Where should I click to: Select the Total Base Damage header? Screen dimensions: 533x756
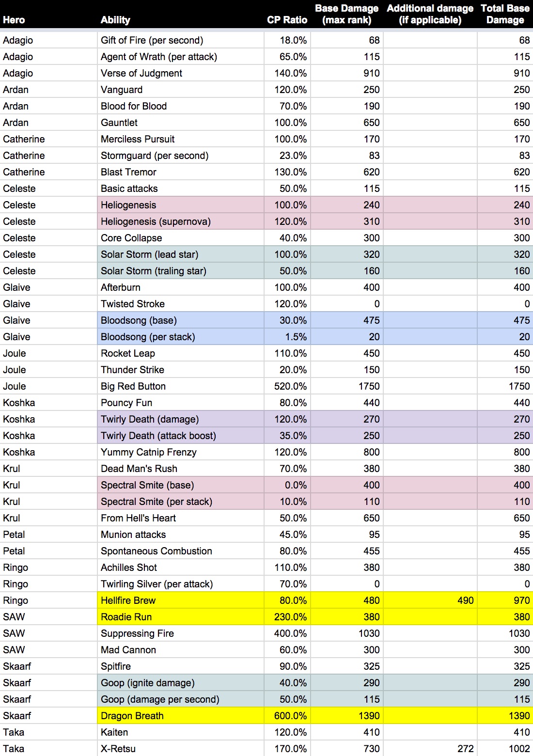pos(505,15)
